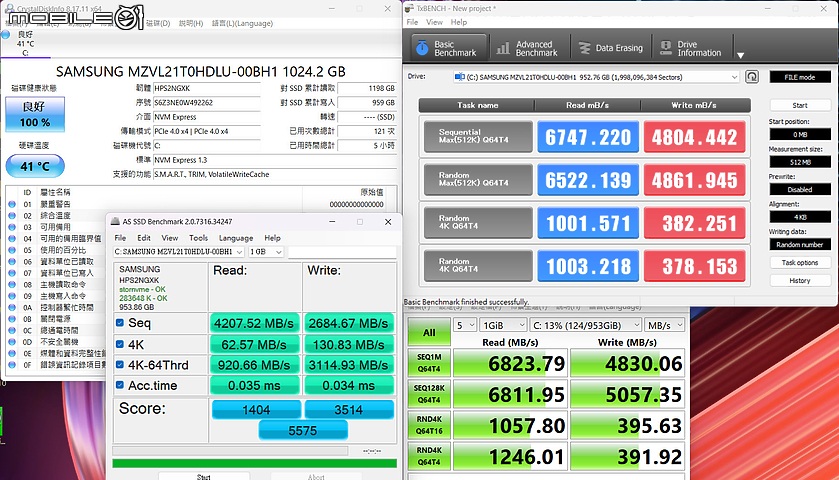This screenshot has width=839, height=480.
Task: Click the SEQ1M Q64T4 test button
Action: 428,364
